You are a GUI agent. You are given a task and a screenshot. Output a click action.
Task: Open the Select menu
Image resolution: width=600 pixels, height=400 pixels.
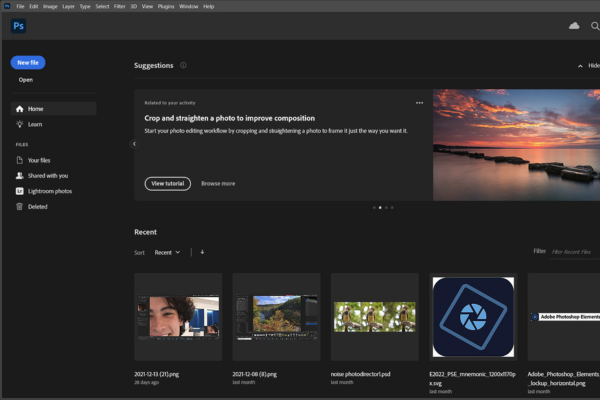[x=102, y=7]
